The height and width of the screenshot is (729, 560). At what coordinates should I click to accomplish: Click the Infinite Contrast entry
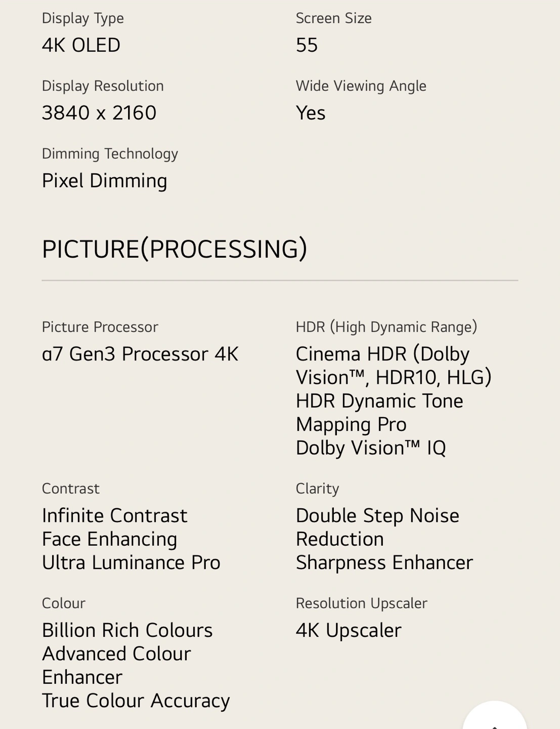tap(115, 515)
